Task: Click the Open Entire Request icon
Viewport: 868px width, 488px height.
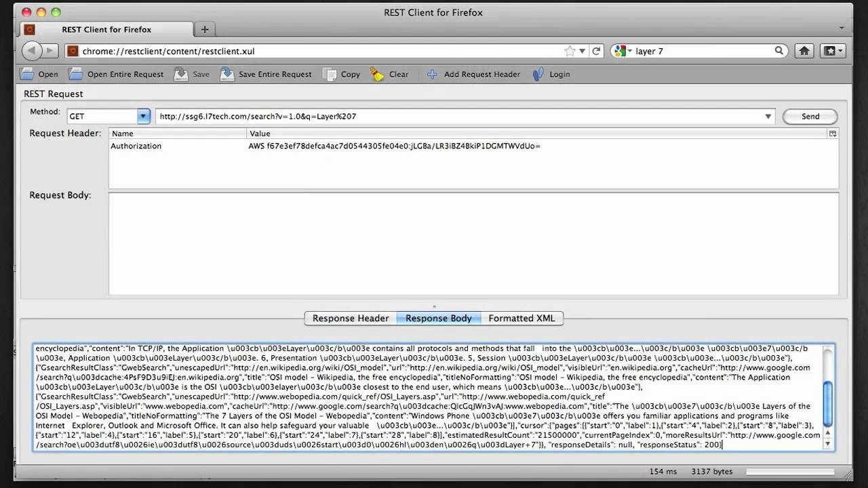Action: 75,74
